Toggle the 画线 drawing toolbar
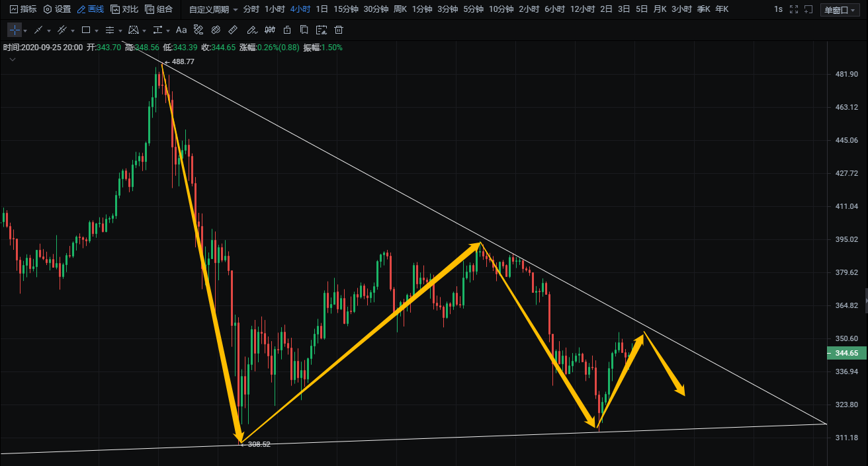 click(90, 9)
